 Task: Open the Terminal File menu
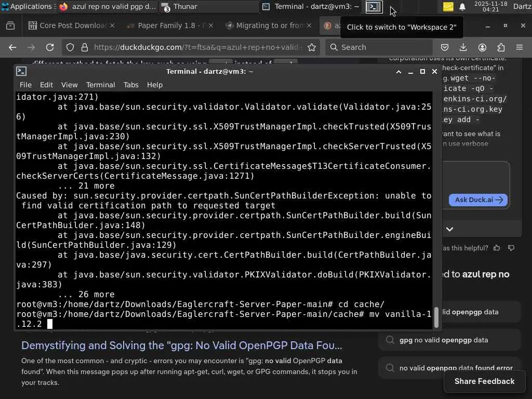pyautogui.click(x=25, y=85)
